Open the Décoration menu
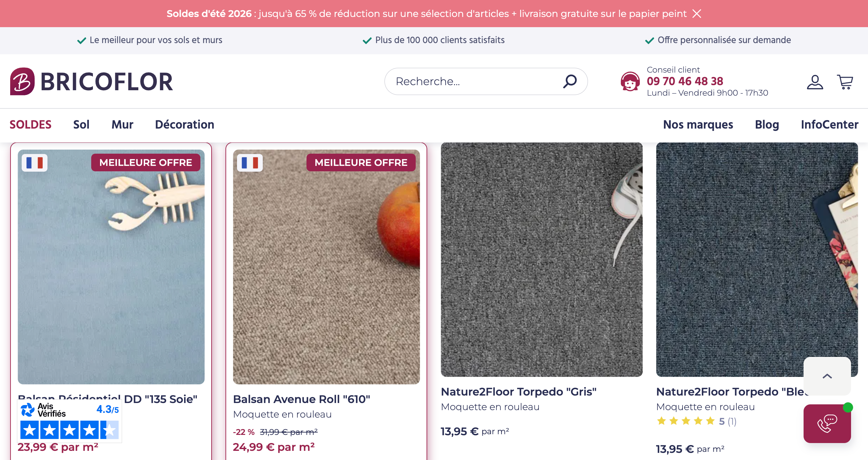The width and height of the screenshot is (868, 460). point(184,124)
